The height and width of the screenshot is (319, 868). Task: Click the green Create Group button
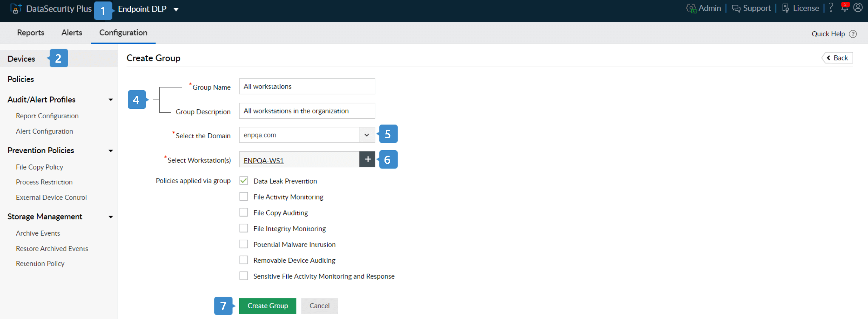[x=268, y=306]
